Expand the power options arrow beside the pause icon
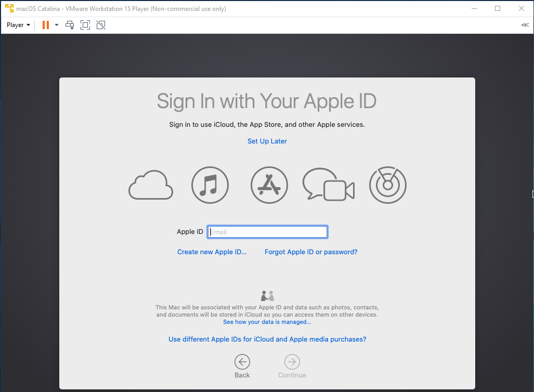534x392 pixels. click(57, 25)
